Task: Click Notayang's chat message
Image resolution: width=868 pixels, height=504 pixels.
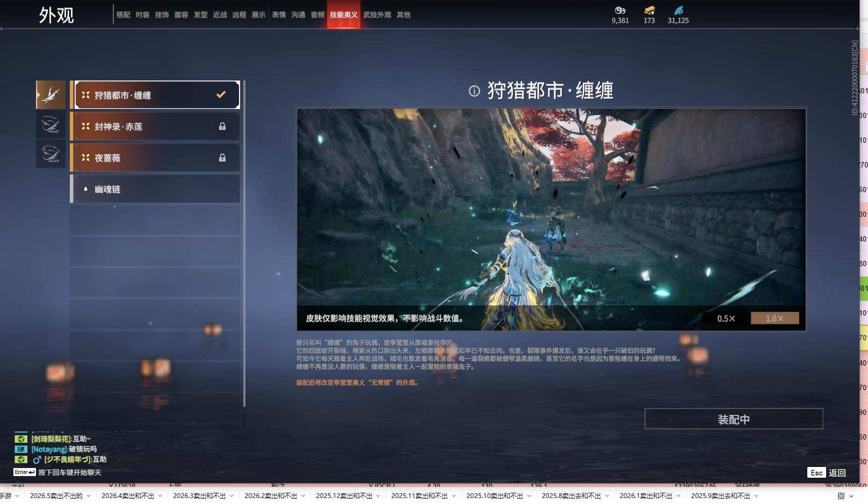Action: pyautogui.click(x=64, y=449)
